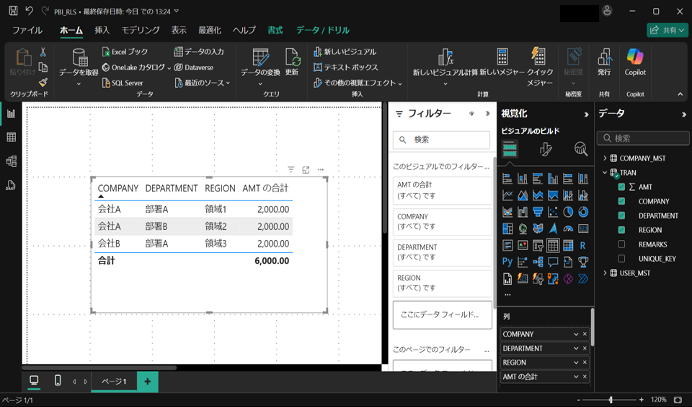Viewport: 692px width, 407px height.
Task: Enable the UNIQUE_KEY field checkbox
Action: [x=622, y=258]
